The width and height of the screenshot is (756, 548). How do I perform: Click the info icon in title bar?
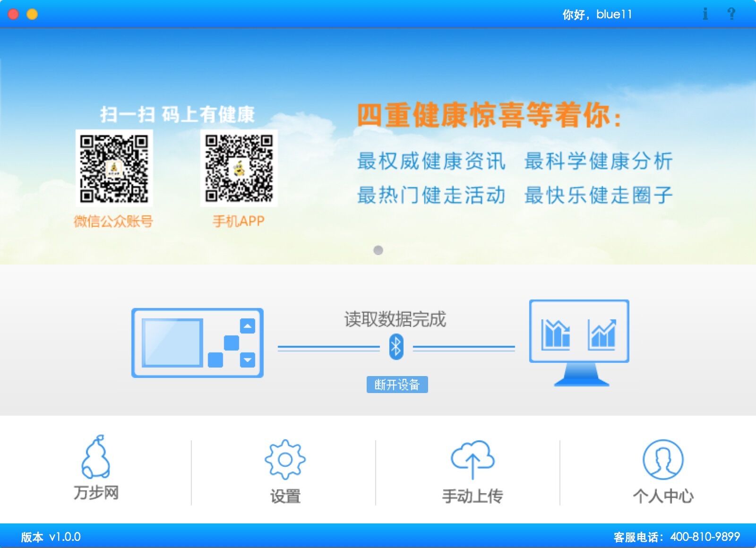(x=705, y=14)
